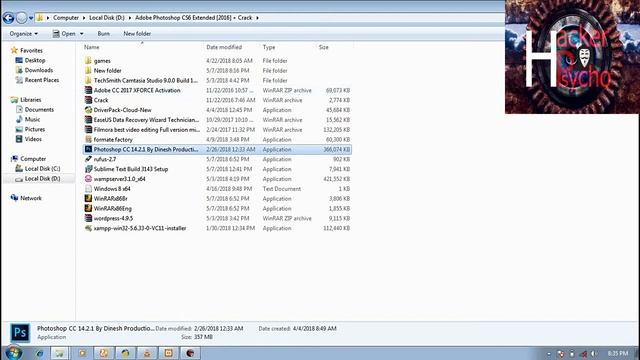This screenshot has height=360, width=640.
Task: Click Date created value in details pane
Action: 314,328
